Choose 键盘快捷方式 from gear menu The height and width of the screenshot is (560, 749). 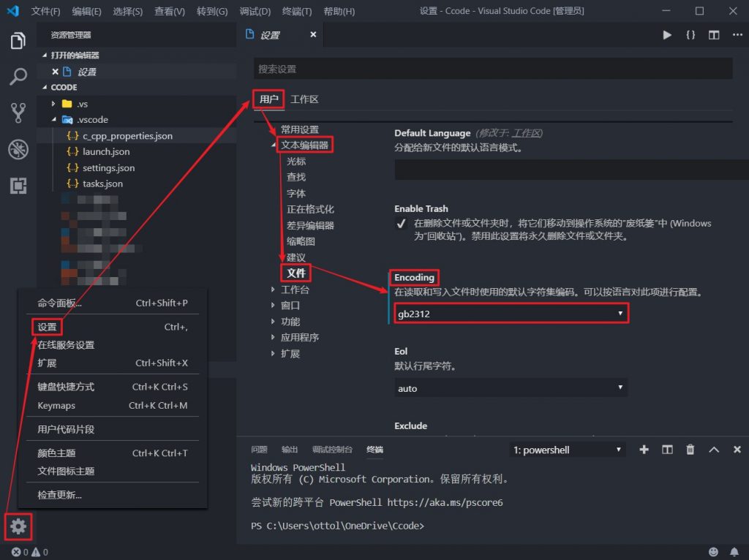[112, 387]
